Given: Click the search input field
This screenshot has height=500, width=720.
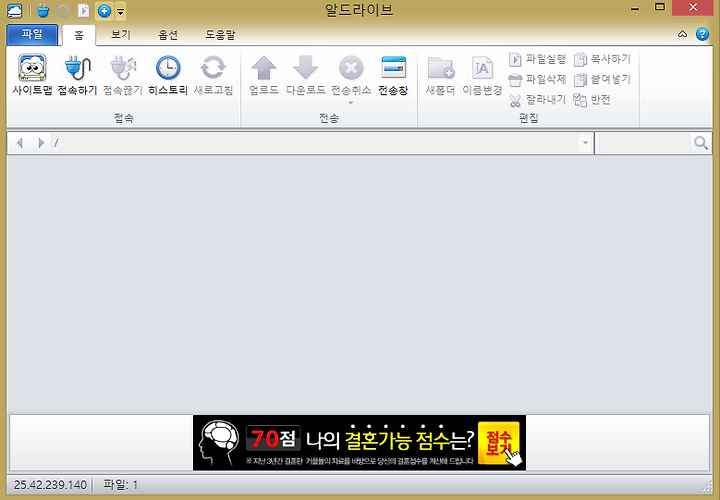Looking at the screenshot, I should 644,143.
